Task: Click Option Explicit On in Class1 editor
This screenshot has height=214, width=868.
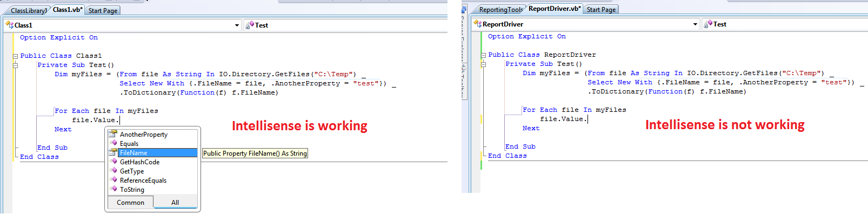Action: coord(59,38)
